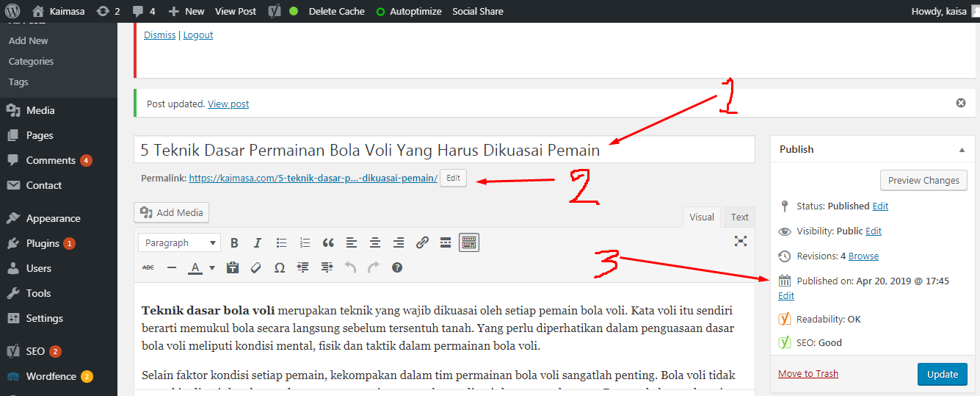Click the Dismiss link
Image resolution: width=980 pixels, height=396 pixels.
[160, 35]
